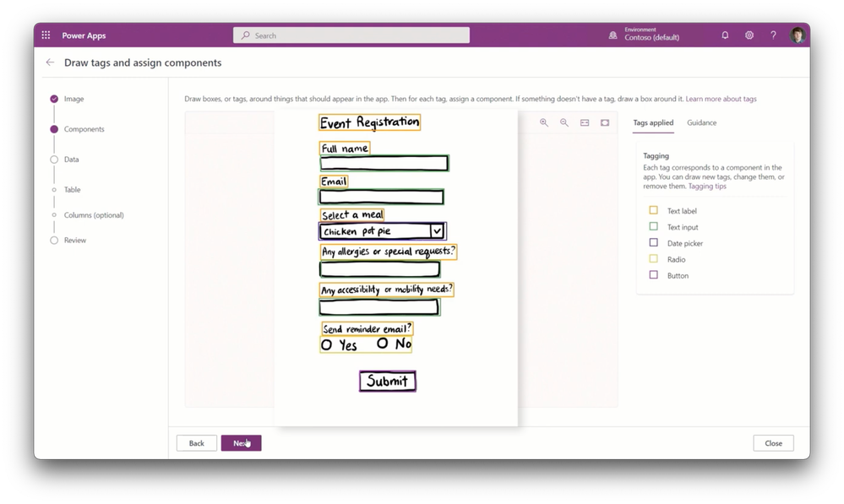Select the input tag below allergies question
The width and height of the screenshot is (844, 504).
point(380,269)
